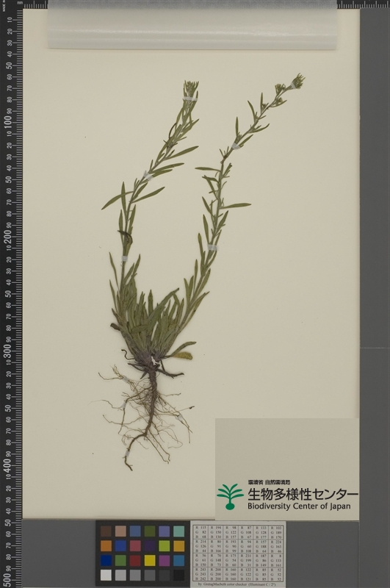
Task: Click the '生物多様性センター' heading text
Action: [x=303, y=493]
